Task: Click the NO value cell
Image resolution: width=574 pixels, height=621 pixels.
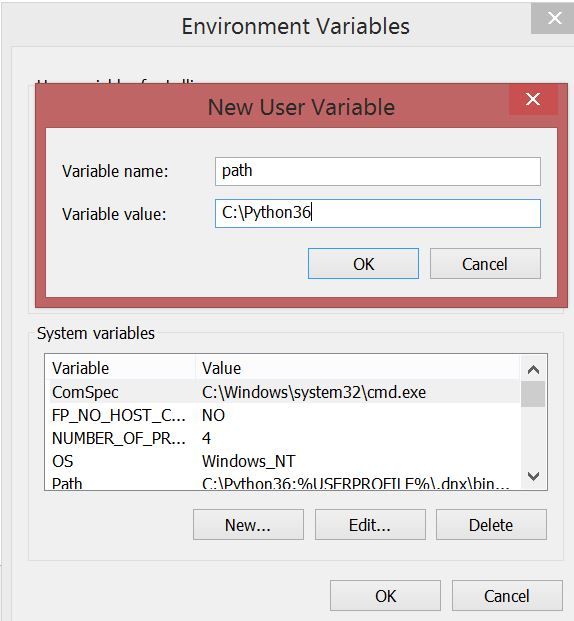Action: coord(213,415)
